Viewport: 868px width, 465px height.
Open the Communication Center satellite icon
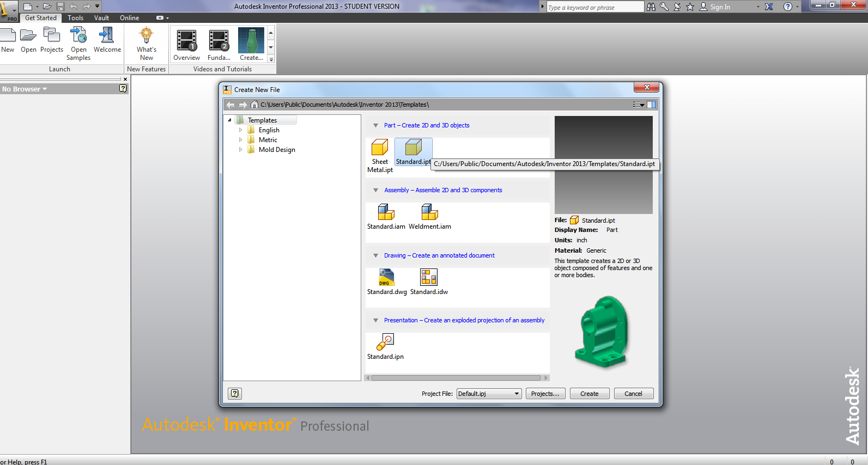pos(677,7)
